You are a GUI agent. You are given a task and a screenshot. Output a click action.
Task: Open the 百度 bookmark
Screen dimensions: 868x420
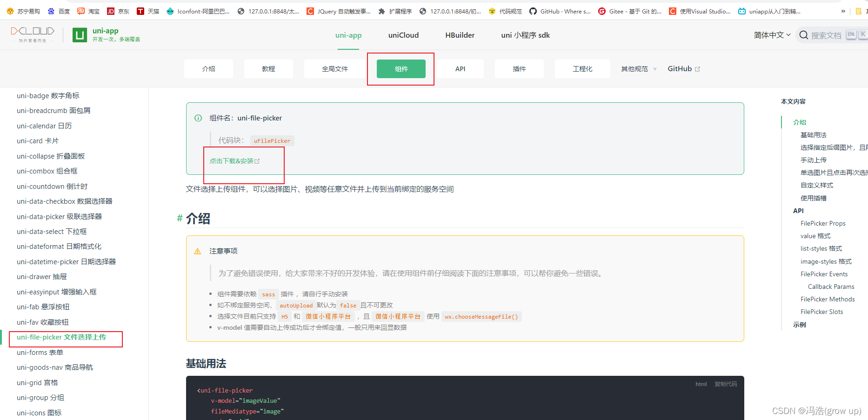59,11
